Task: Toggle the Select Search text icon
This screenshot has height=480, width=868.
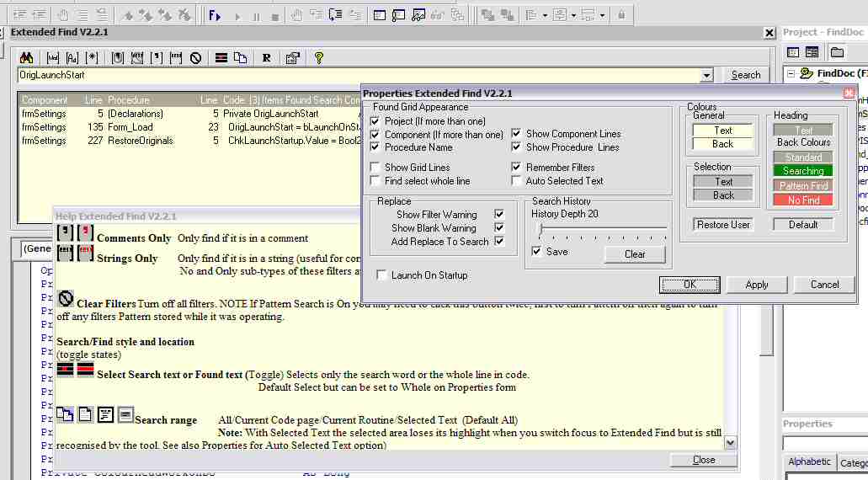Action: coord(221,58)
